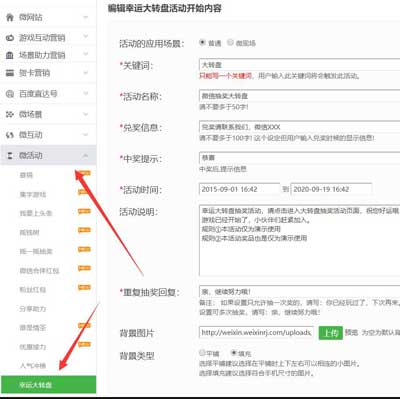400x399 pixels.
Task: Click the orange badge next to 微信合体红包
Action: 84,268
